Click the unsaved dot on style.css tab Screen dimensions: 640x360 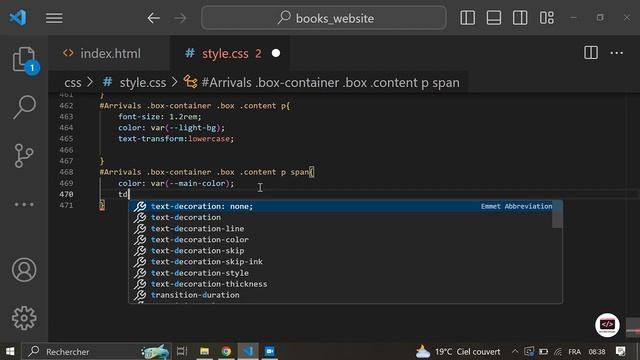pyautogui.click(x=276, y=53)
